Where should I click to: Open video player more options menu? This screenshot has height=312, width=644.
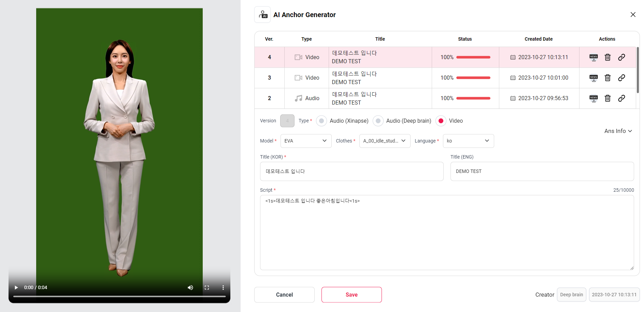click(x=223, y=287)
